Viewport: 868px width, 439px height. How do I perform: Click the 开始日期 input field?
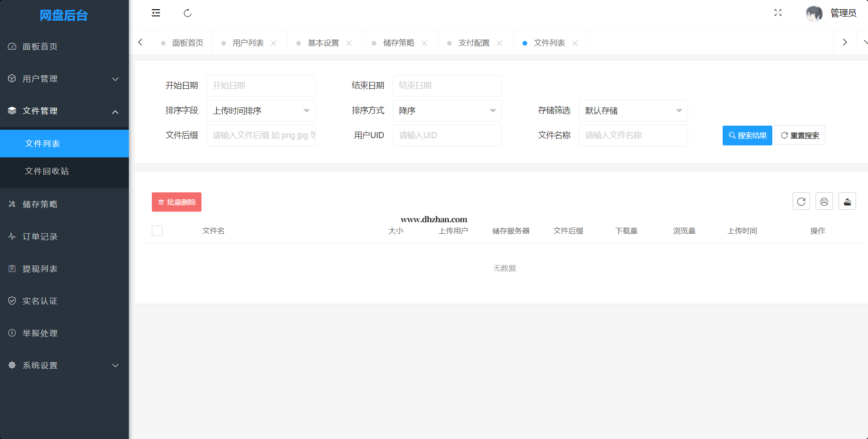pos(261,86)
